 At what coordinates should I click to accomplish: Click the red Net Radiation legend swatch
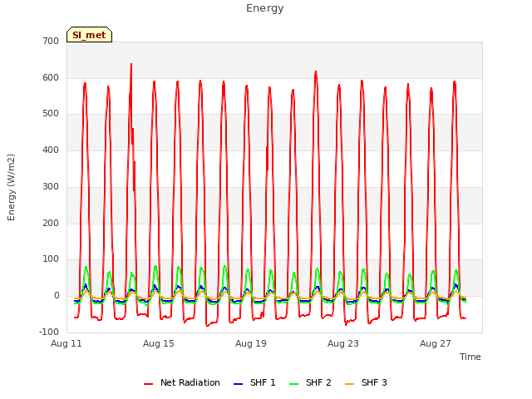click(148, 384)
